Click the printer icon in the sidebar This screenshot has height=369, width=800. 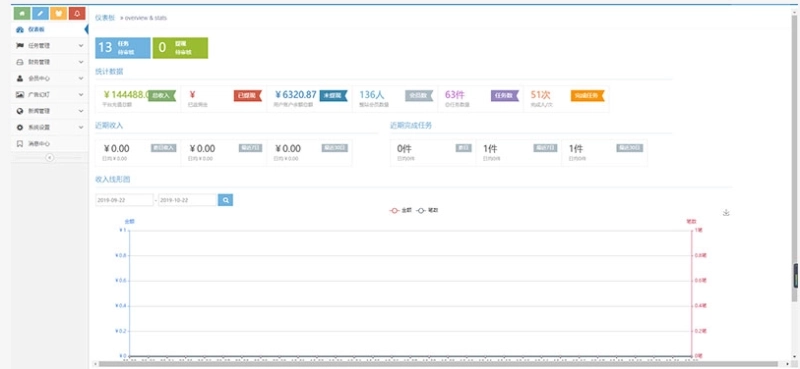(20, 62)
